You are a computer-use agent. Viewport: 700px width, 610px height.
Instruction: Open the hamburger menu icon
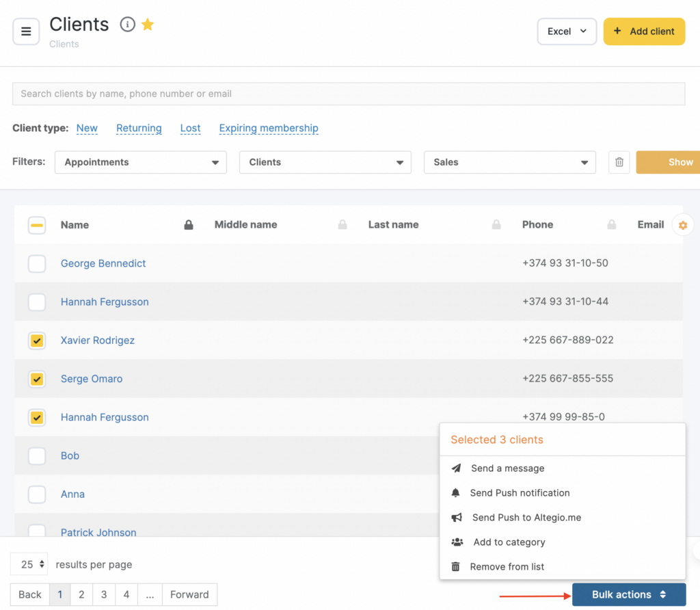click(26, 31)
